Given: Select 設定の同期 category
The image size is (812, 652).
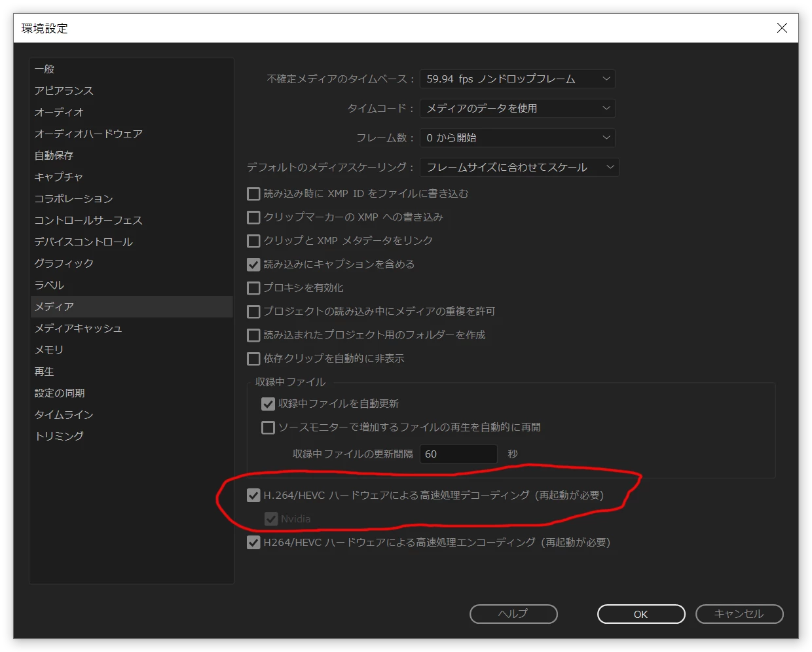Looking at the screenshot, I should pyautogui.click(x=131, y=393).
